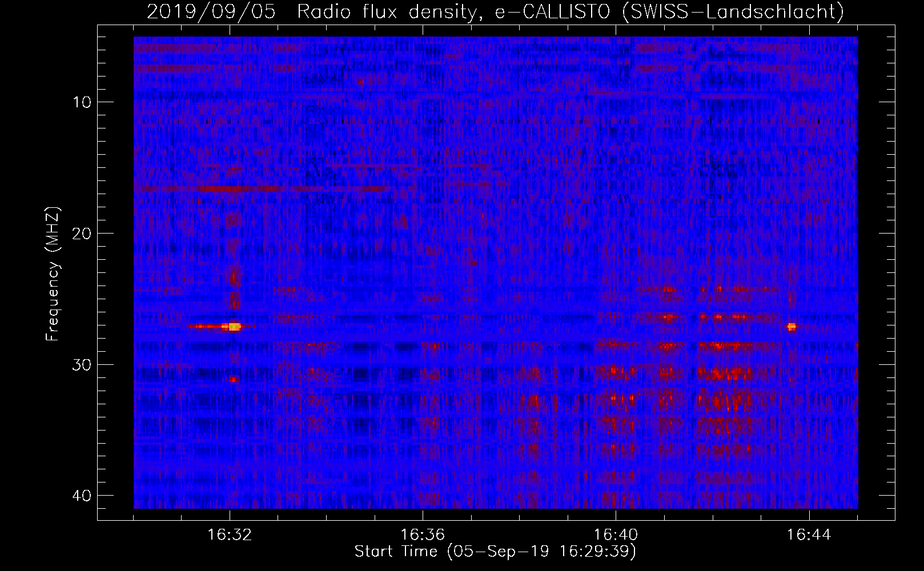Click the plot title text starting with 2019/09/05
Screen dimensions: 924x571
[x=495, y=11]
